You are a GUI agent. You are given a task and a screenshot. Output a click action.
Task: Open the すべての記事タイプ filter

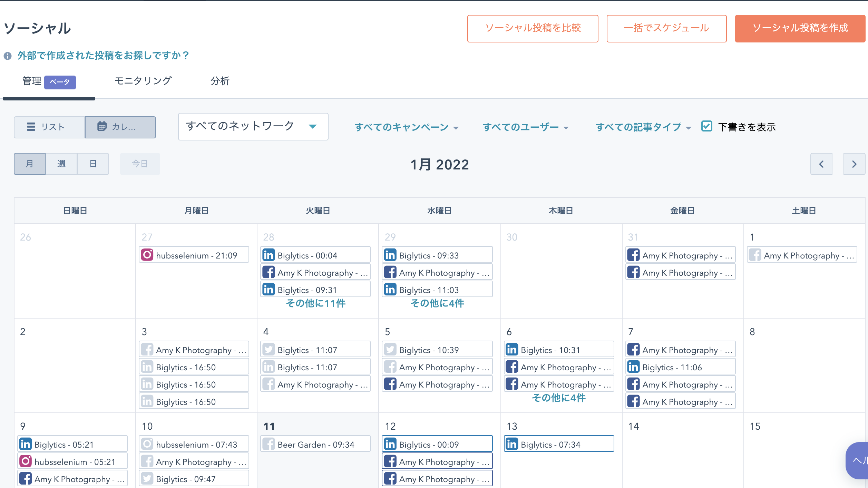(643, 127)
